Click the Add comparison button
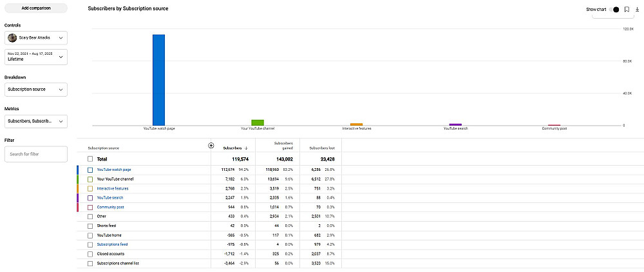The image size is (644, 272). [36, 8]
